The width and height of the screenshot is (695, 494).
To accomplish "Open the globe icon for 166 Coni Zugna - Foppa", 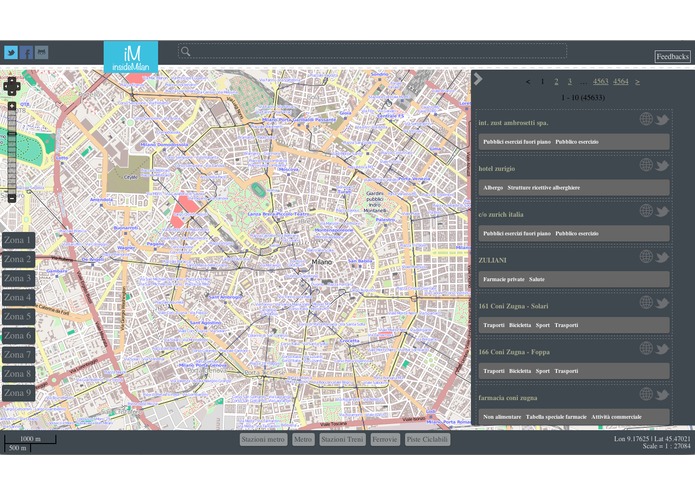I will (x=646, y=348).
